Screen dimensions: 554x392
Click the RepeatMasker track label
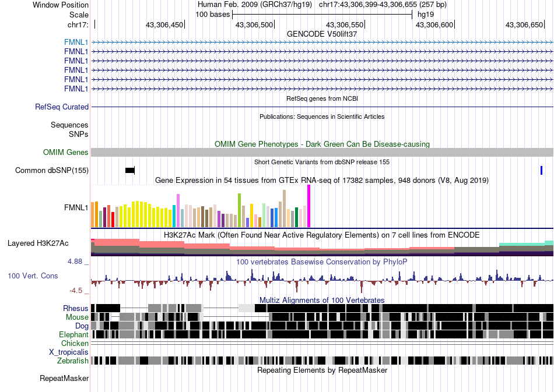(64, 378)
